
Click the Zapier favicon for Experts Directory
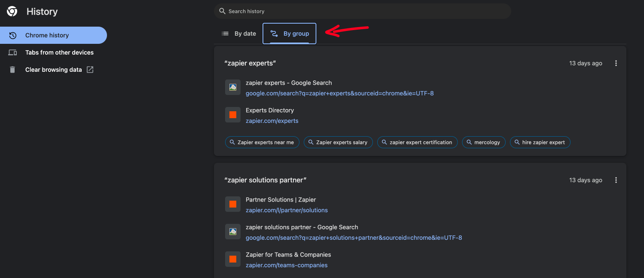coord(233,115)
